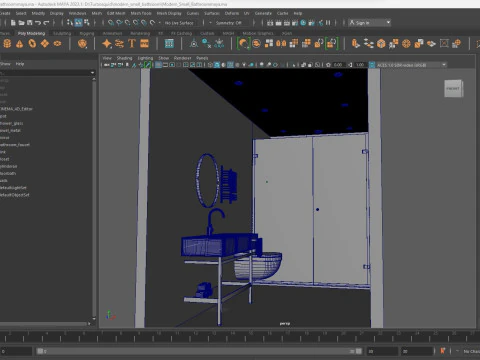Viewport: 480px width, 360px height.
Task: Click the playback range slider bar
Action: [199, 351]
